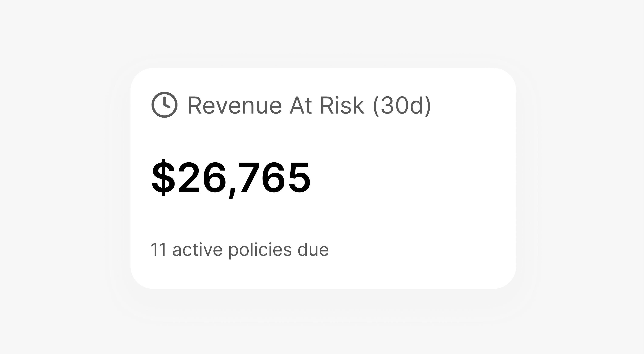Click the word due in the footer text
The image size is (644, 354).
[313, 249]
